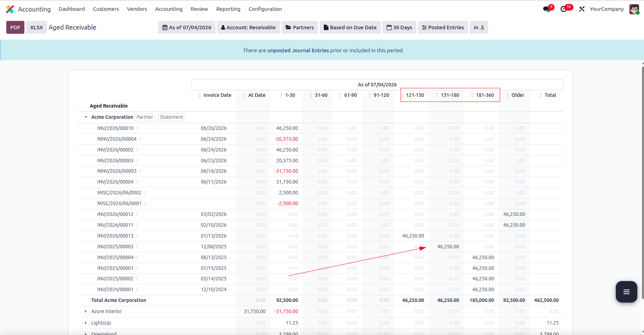Click the Accounting app logo icon
The width and height of the screenshot is (644, 335).
pos(10,9)
